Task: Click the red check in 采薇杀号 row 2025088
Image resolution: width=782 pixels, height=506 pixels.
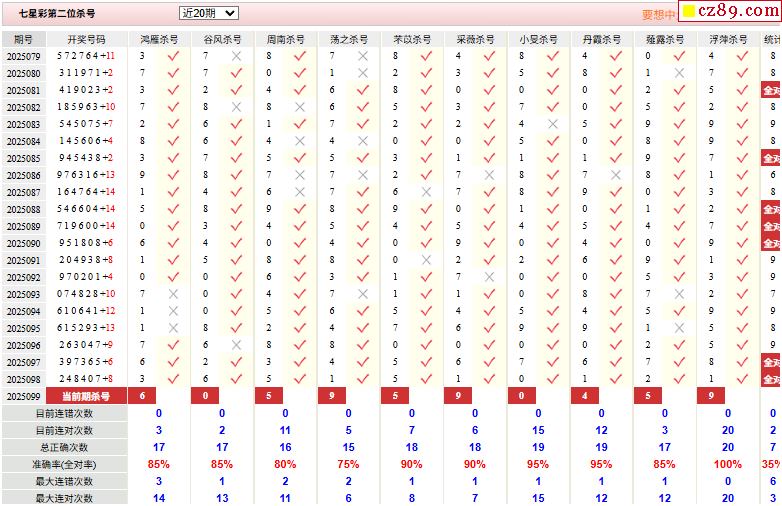Action: (x=489, y=209)
